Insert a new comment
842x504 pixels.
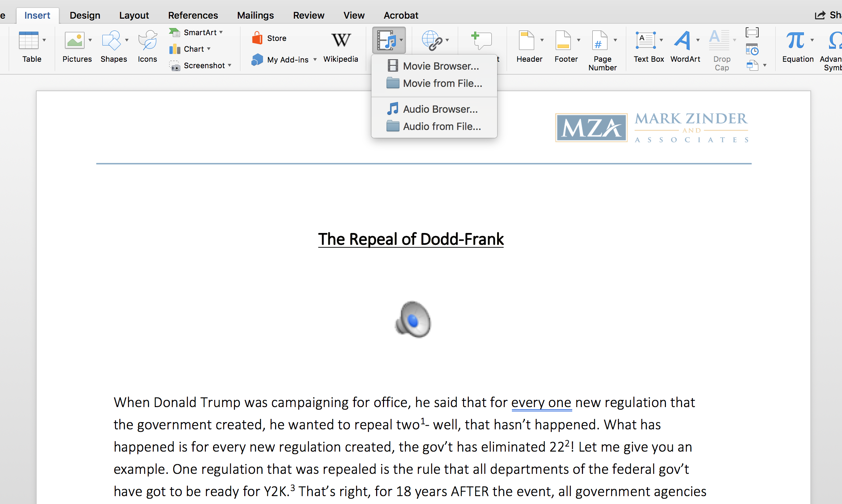pos(481,40)
